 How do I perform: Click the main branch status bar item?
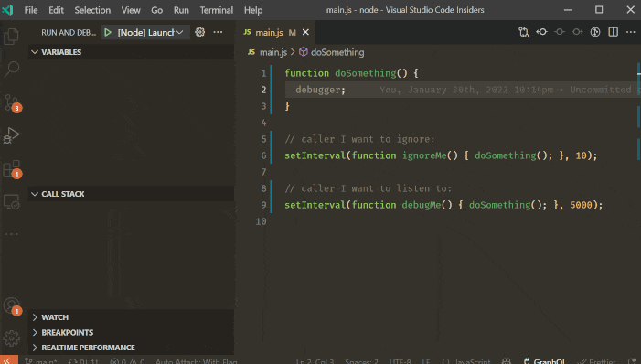tap(42, 360)
